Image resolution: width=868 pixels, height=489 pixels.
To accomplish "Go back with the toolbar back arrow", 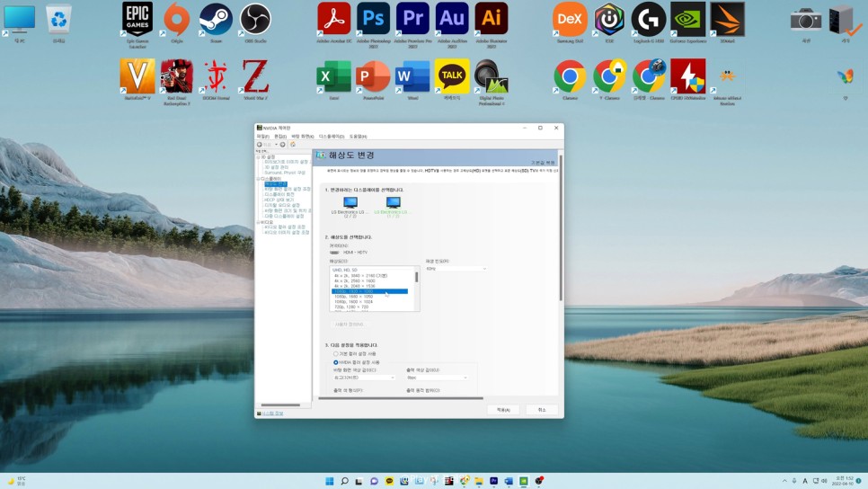I will coord(260,145).
